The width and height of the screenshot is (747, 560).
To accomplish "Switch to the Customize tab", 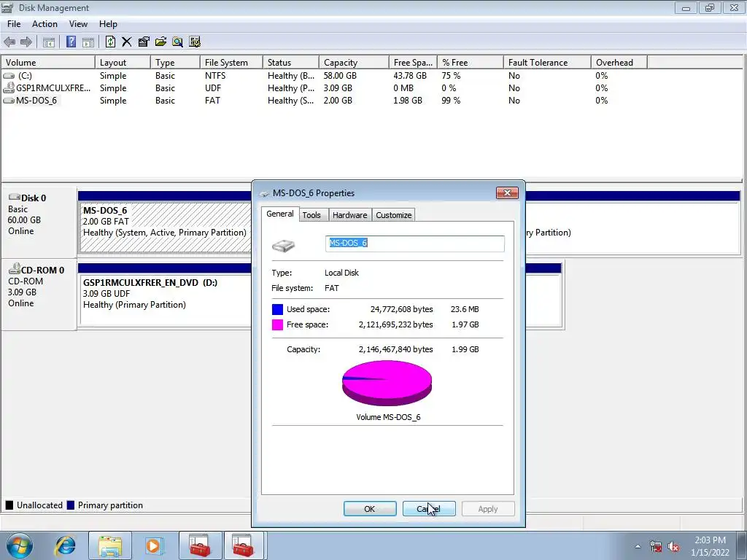I will tap(393, 215).
